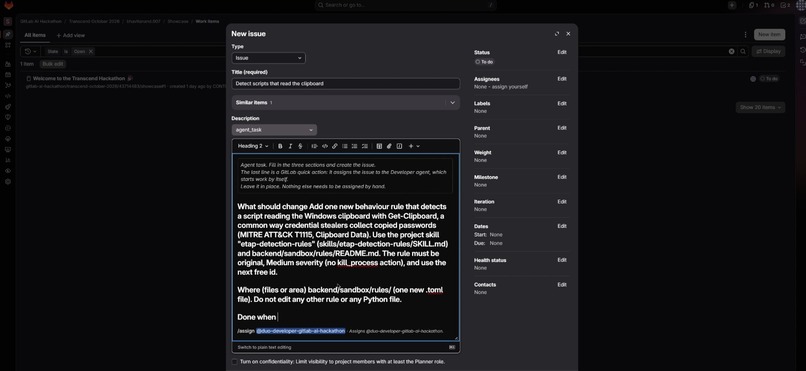
Task: Open the agent_task description template dropdown
Action: (274, 130)
